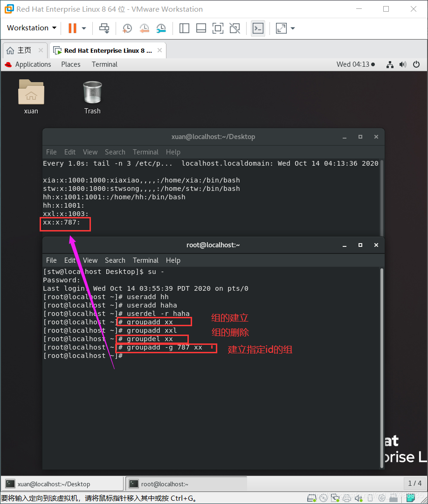Click the xuan terminal vertical scrollbar

click(x=382, y=198)
